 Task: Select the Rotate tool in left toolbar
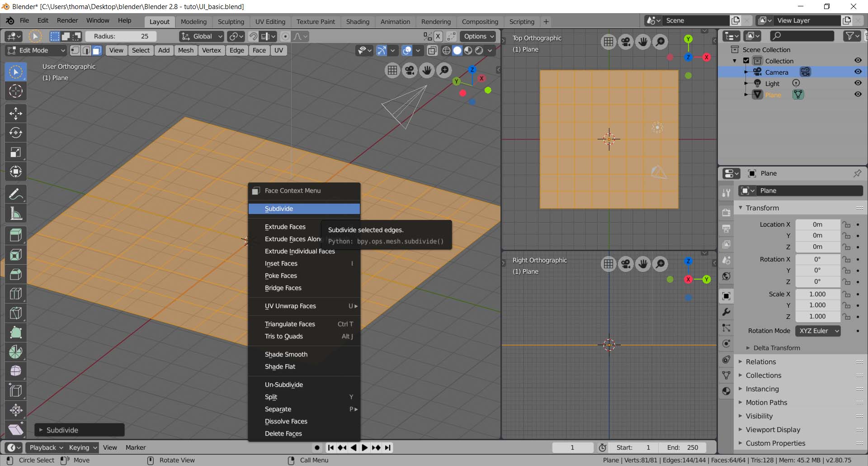(16, 133)
